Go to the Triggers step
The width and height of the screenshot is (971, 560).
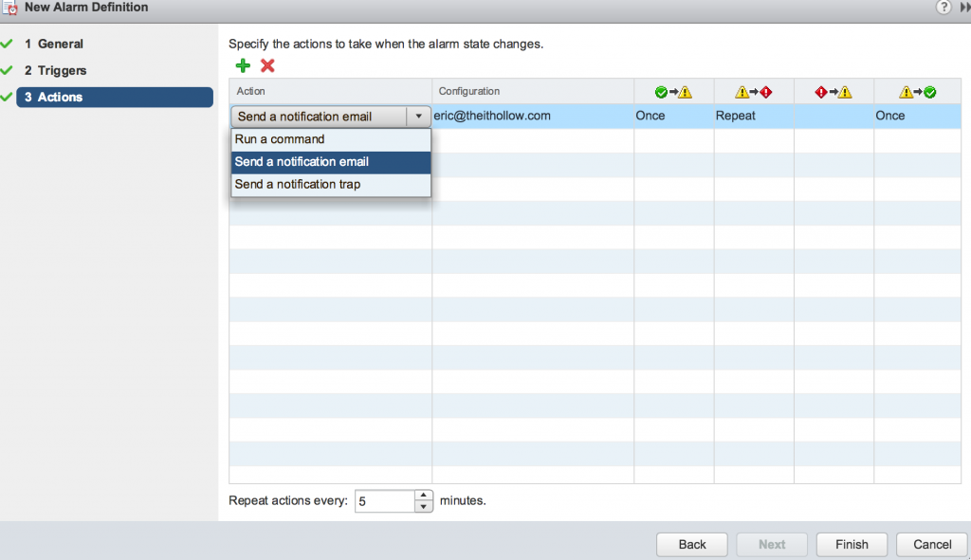point(62,70)
